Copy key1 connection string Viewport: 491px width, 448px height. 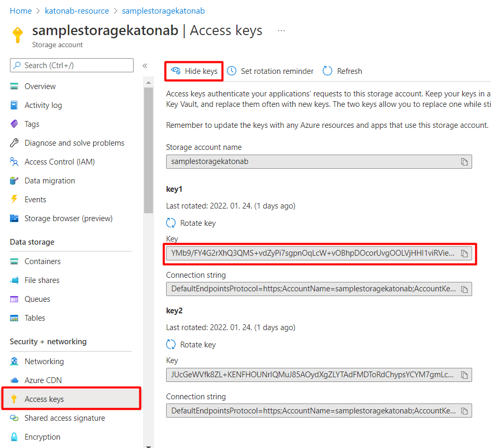[x=464, y=289]
